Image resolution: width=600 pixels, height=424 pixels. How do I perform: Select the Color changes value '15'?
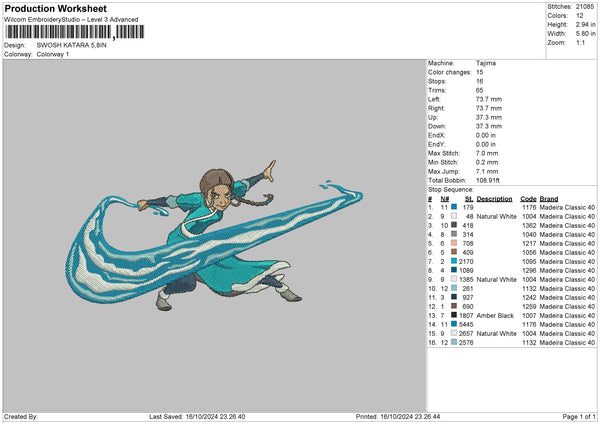coord(480,72)
